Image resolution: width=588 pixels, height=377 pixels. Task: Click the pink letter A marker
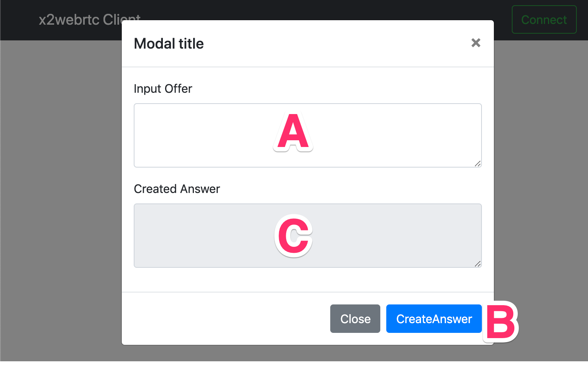tap(293, 132)
